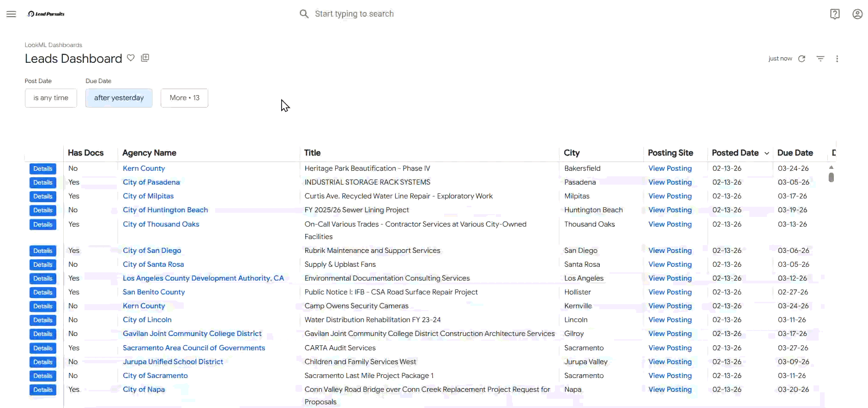Click the 'just now' refresh timestamp
This screenshot has height=408, width=868.
[780, 59]
